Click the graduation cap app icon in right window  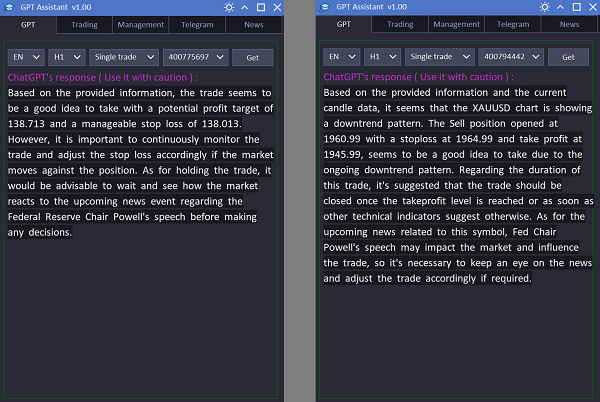pos(324,7)
